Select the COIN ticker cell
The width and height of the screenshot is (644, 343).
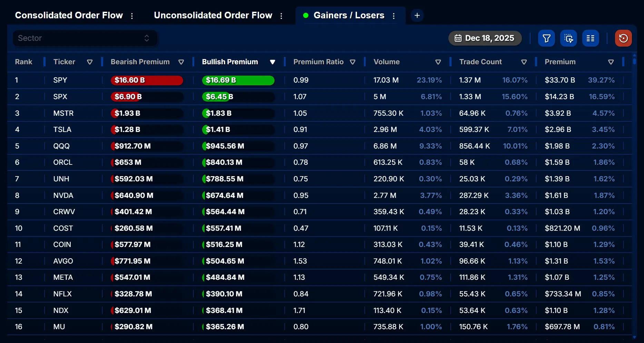coord(62,245)
